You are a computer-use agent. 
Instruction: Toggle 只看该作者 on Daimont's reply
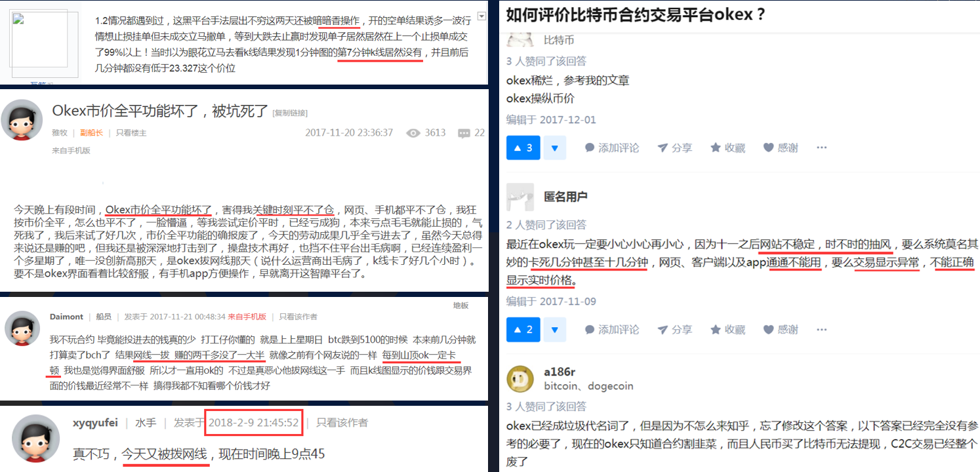tap(298, 317)
